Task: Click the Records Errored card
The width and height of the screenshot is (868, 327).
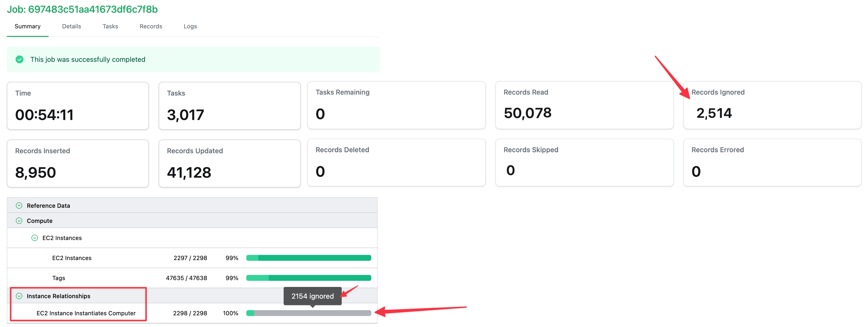Action: 772,163
